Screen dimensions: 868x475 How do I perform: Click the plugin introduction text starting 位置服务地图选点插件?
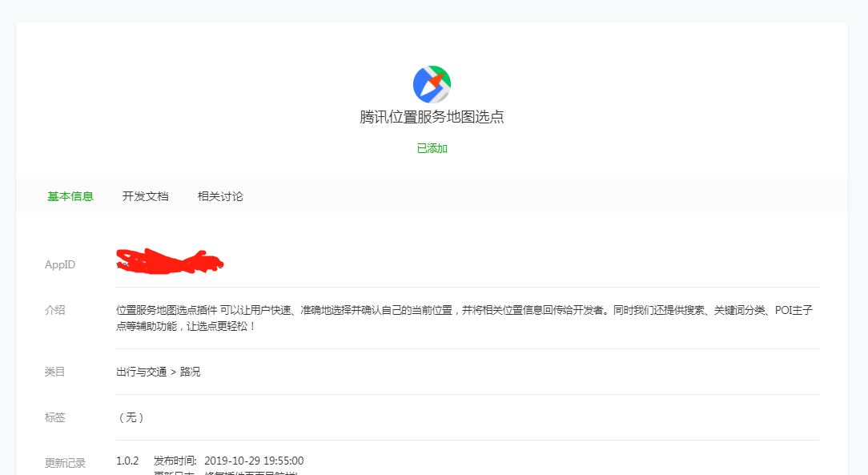pos(464,318)
